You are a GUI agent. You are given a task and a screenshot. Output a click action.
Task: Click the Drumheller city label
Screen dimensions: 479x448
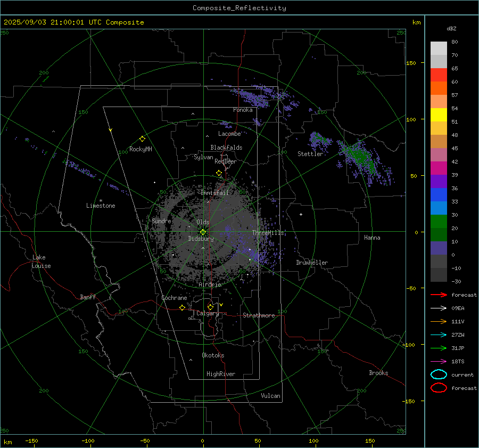(x=312, y=263)
